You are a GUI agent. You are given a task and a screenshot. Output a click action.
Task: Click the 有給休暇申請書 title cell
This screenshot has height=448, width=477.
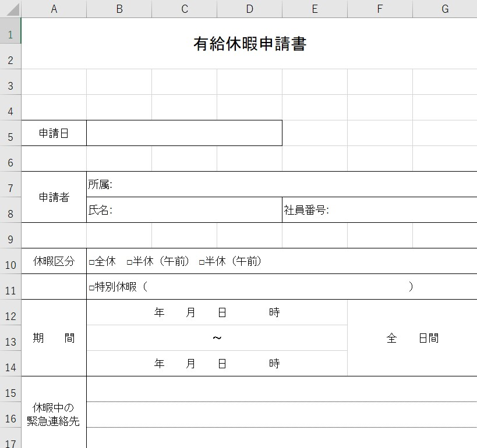249,44
